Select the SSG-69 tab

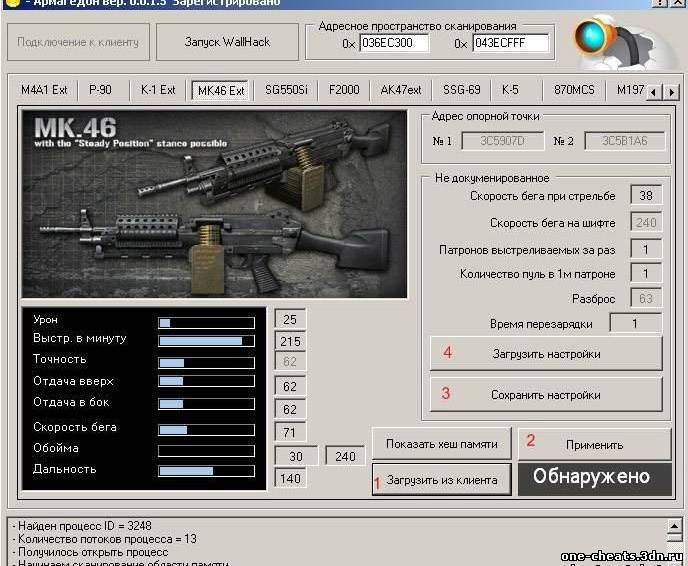click(x=462, y=90)
